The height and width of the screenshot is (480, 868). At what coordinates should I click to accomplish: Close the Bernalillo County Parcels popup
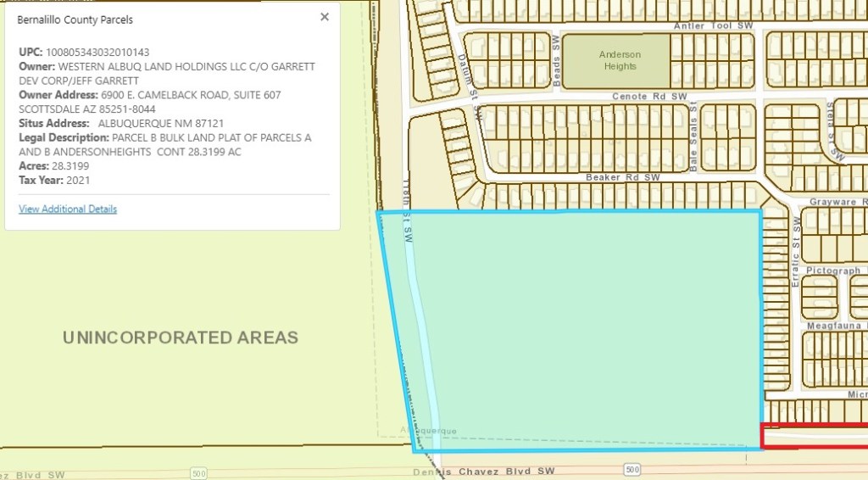(x=324, y=17)
